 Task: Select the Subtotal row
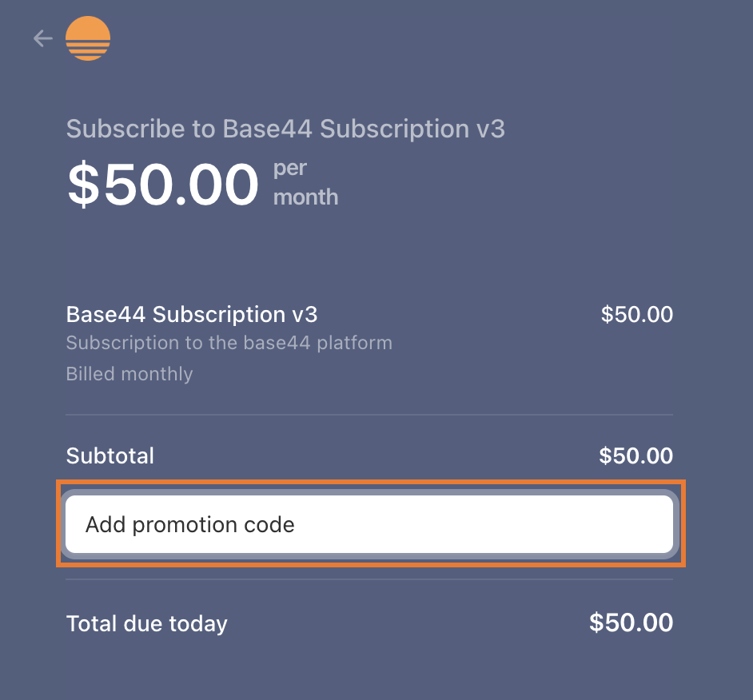[110, 455]
